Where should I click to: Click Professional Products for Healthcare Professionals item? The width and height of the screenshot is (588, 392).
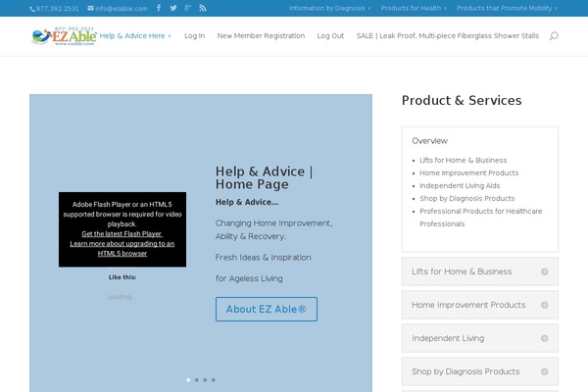pyautogui.click(x=481, y=218)
